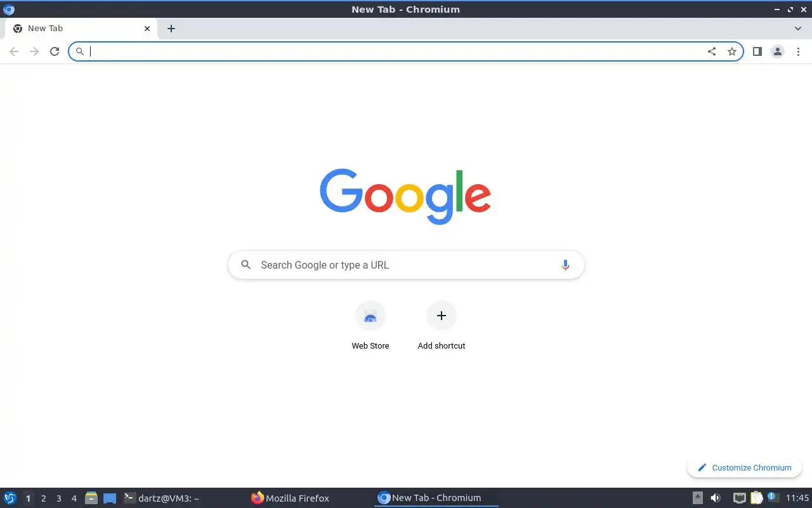
Task: Click the blue show desktop icon in taskbar
Action: click(110, 498)
